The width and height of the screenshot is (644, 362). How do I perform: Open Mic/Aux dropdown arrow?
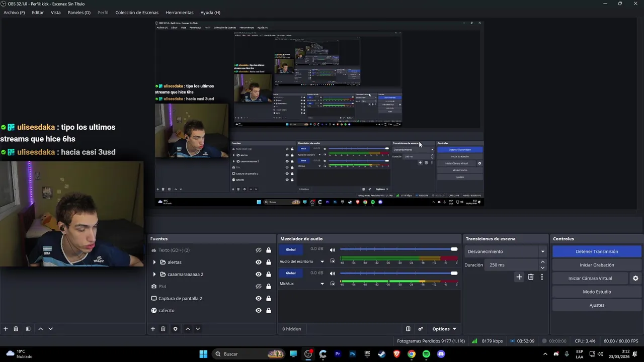point(322,284)
